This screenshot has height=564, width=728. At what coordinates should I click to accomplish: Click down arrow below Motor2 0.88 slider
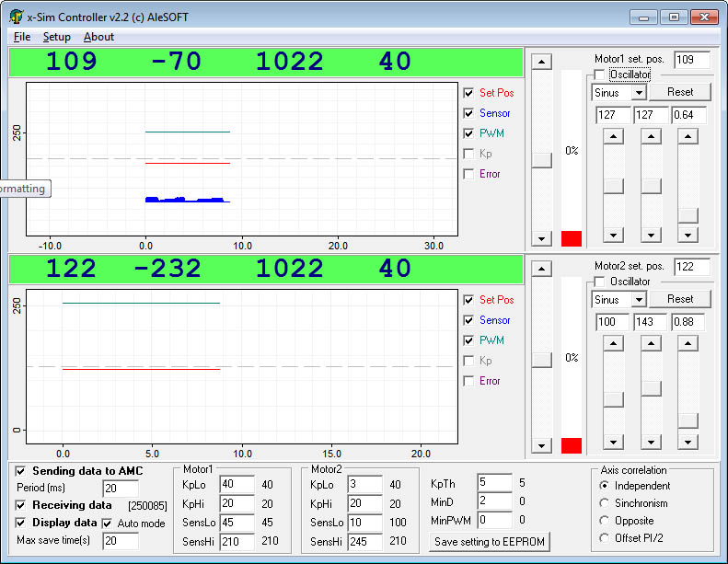tap(687, 441)
